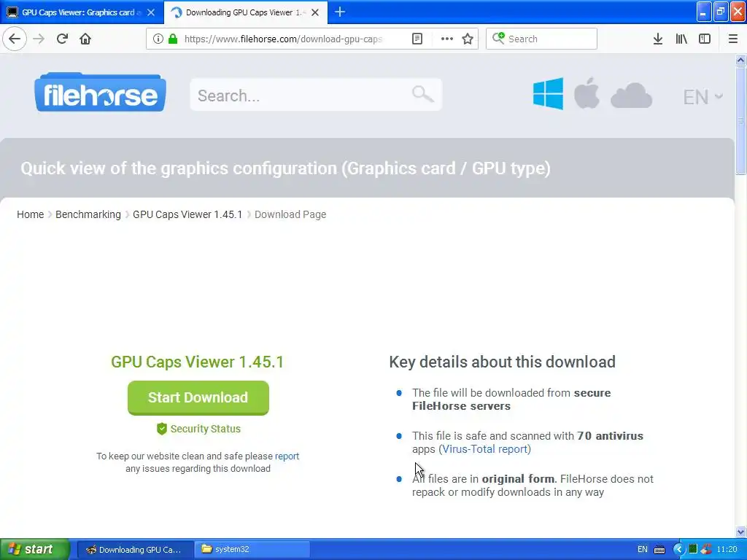The image size is (747, 560).
Task: Click the keyboard icon in system tray
Action: (659, 550)
